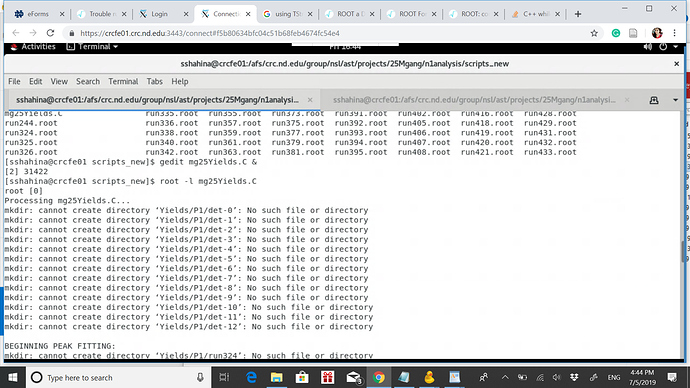This screenshot has width=690, height=388.
Task: Click the 'BEGINNING PEAK FITTING:' line
Action: [x=60, y=346]
